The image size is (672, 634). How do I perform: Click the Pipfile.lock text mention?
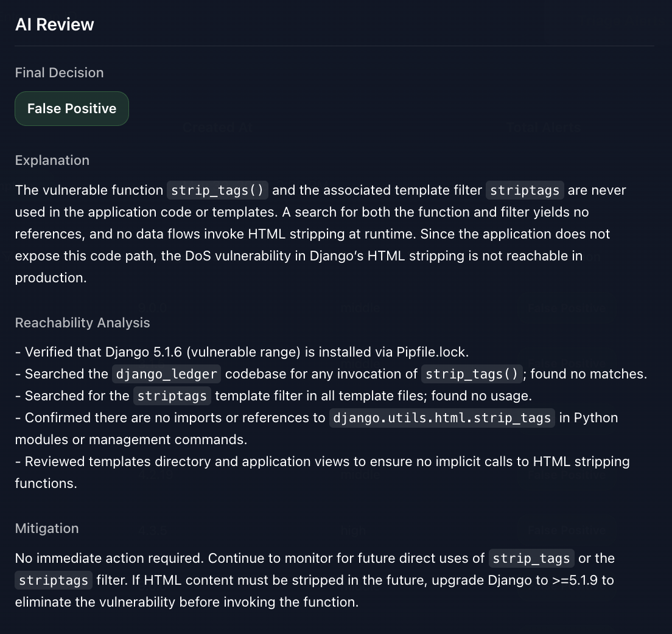pos(431,352)
